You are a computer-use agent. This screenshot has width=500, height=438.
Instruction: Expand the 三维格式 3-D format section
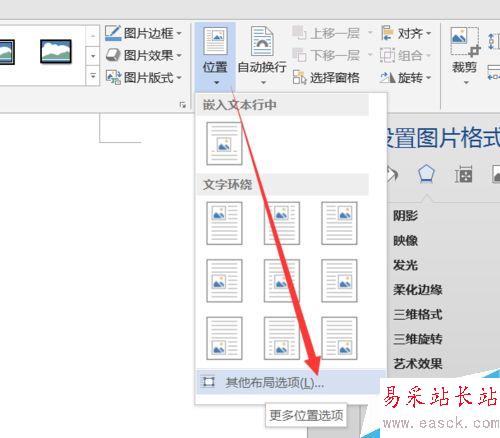[417, 314]
